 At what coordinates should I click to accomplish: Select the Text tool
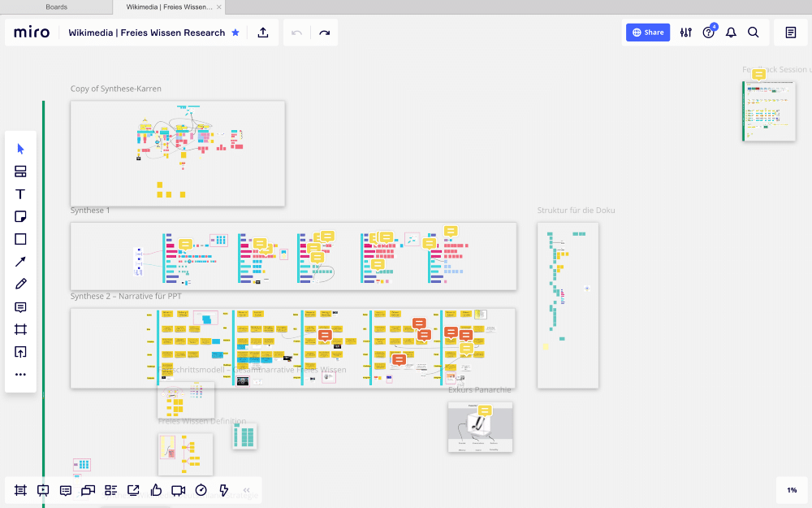point(20,194)
